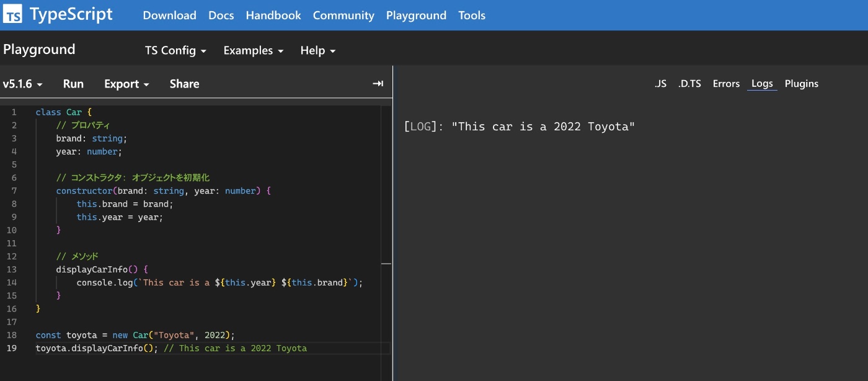868x381 pixels.
Task: Click the editor scrollbar marker
Action: click(x=386, y=264)
